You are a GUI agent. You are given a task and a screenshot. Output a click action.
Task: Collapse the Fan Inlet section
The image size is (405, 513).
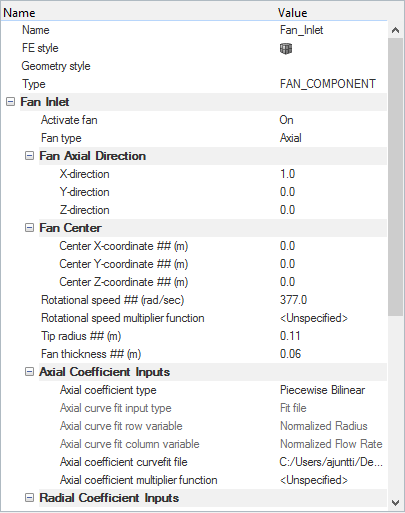(x=11, y=102)
